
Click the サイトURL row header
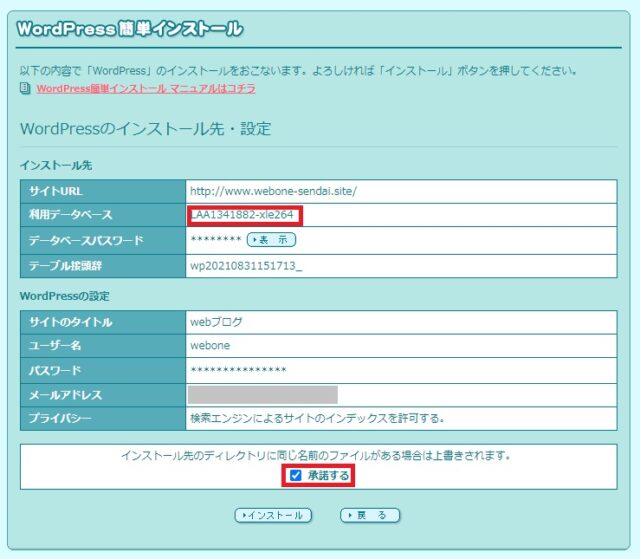(x=103, y=191)
